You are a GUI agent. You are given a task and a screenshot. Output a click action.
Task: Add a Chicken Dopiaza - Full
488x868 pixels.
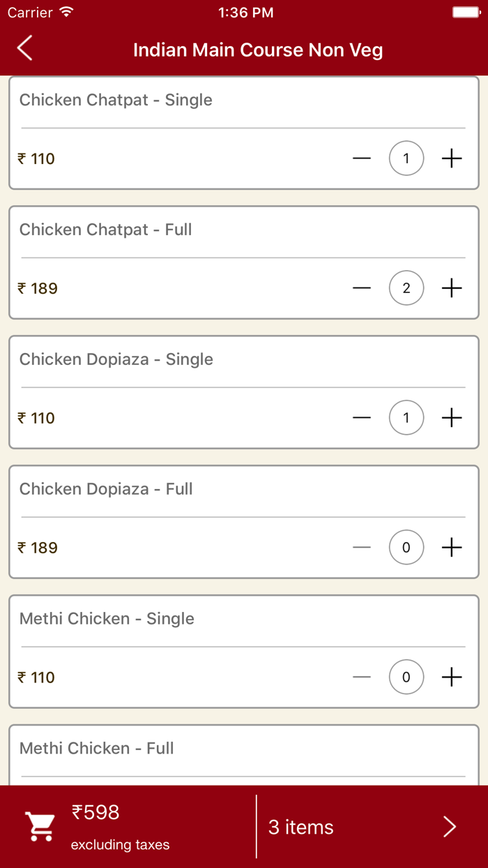(452, 548)
